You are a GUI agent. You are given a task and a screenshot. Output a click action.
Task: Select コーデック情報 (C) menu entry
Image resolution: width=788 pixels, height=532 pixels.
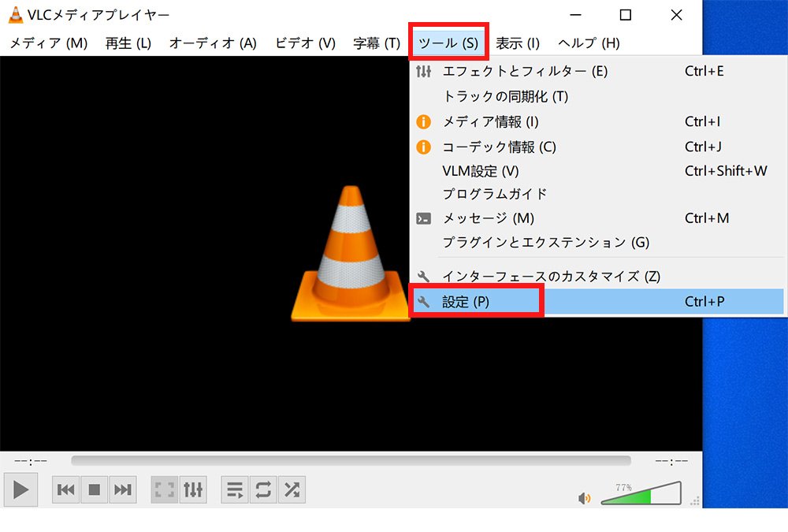pos(597,147)
